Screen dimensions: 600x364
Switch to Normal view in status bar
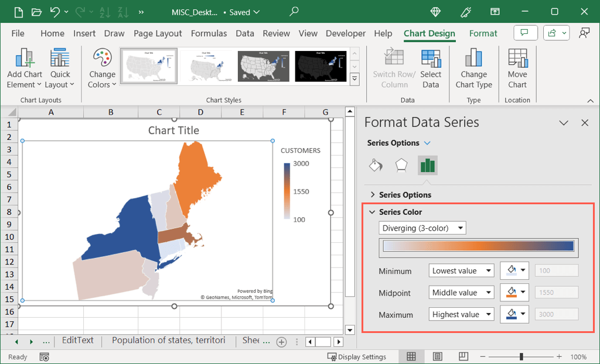tap(411, 356)
